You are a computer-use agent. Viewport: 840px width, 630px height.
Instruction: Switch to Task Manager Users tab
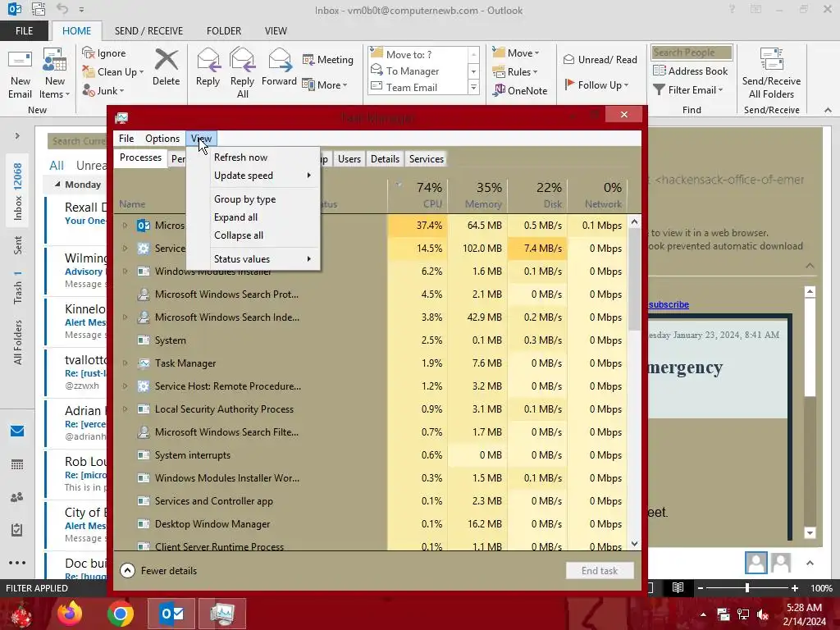349,159
